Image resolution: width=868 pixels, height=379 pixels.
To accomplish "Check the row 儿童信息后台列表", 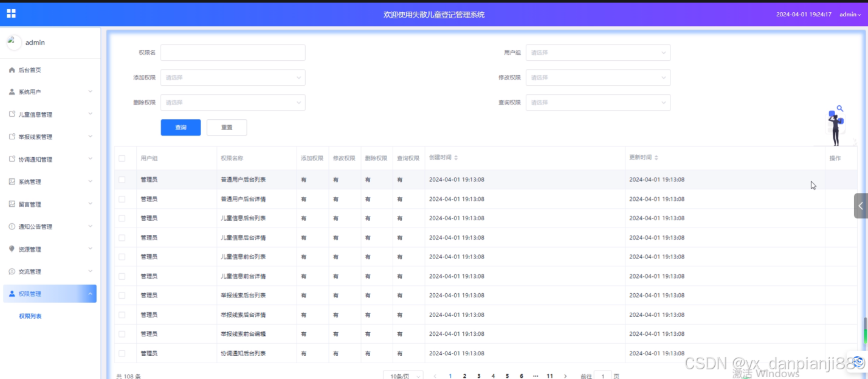I will [x=122, y=218].
